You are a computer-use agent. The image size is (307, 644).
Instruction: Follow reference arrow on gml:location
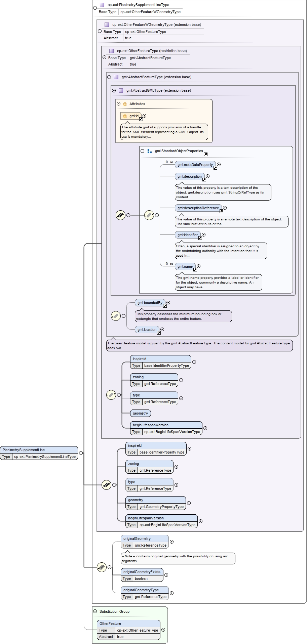coord(159,333)
